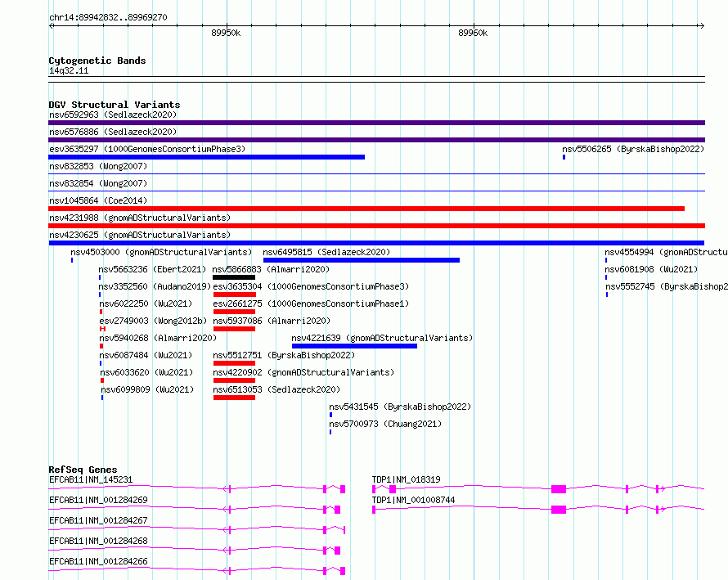Click the large TDP1 NM_001008744 exon block
The width and height of the screenshot is (728, 580).
559,510
